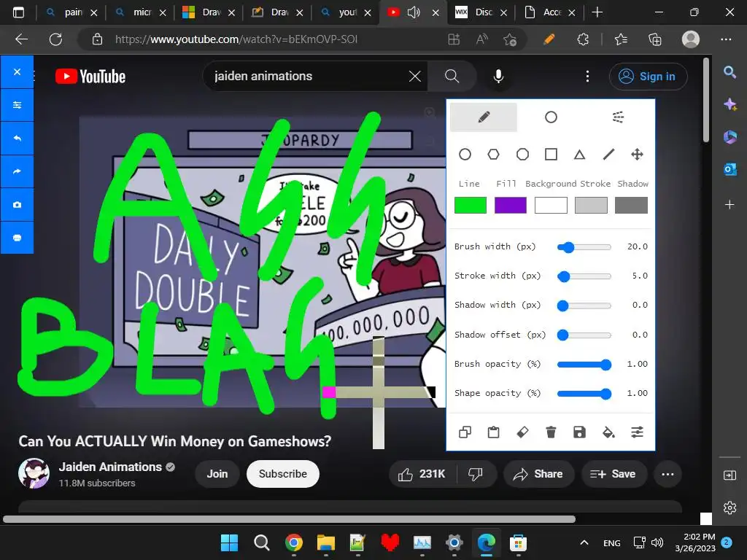Click the Share button
747x560 pixels.
coord(538,474)
